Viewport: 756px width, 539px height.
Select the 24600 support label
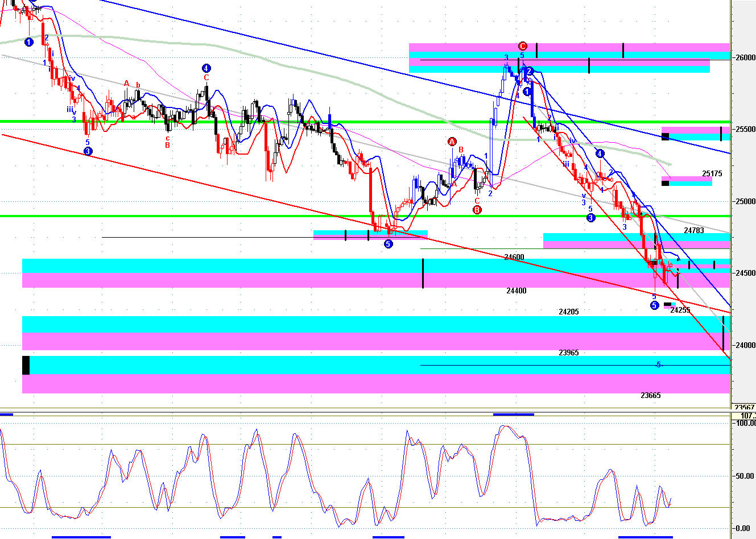click(514, 257)
